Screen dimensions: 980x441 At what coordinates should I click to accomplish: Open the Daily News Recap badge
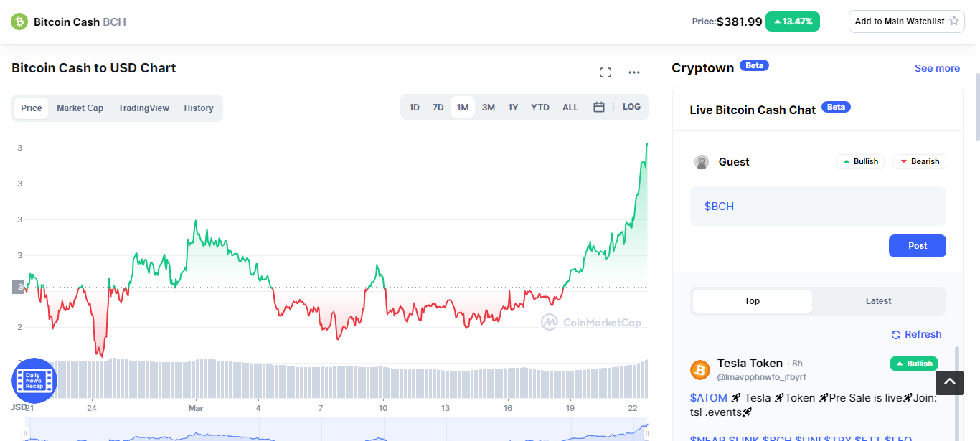[34, 380]
